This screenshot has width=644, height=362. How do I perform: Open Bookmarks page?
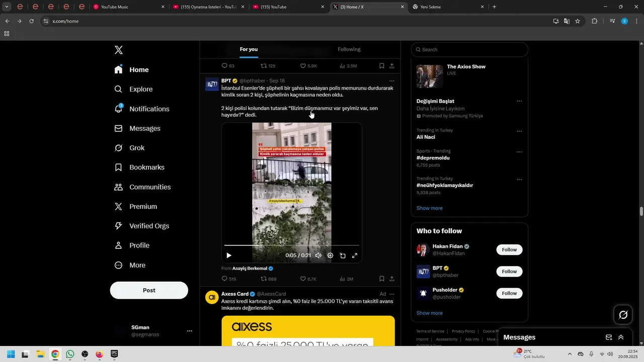[x=139, y=167]
